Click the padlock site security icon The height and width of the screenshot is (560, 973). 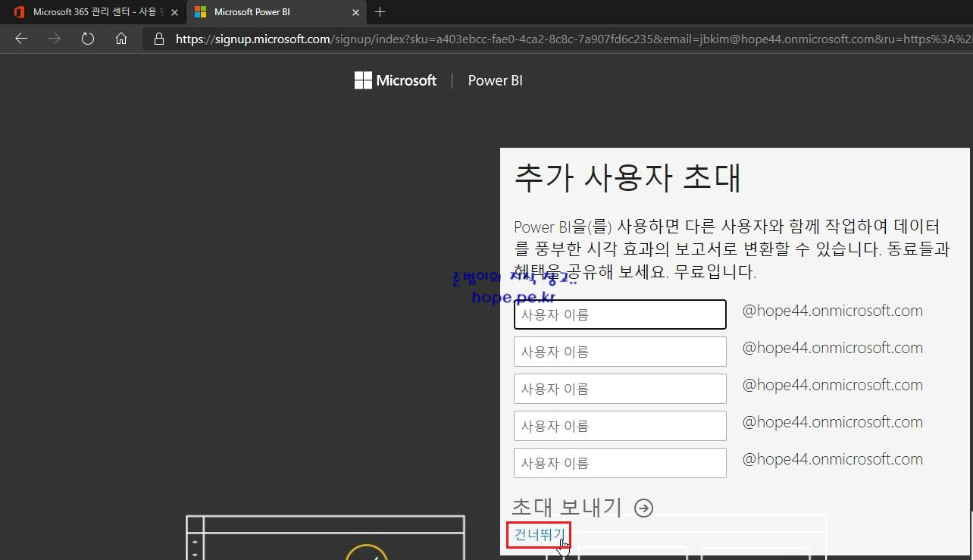(x=158, y=39)
